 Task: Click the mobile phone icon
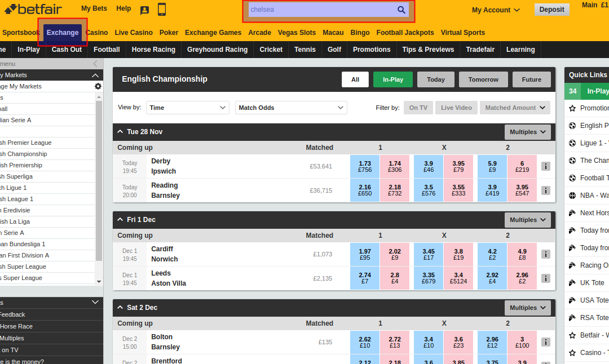[x=162, y=10]
